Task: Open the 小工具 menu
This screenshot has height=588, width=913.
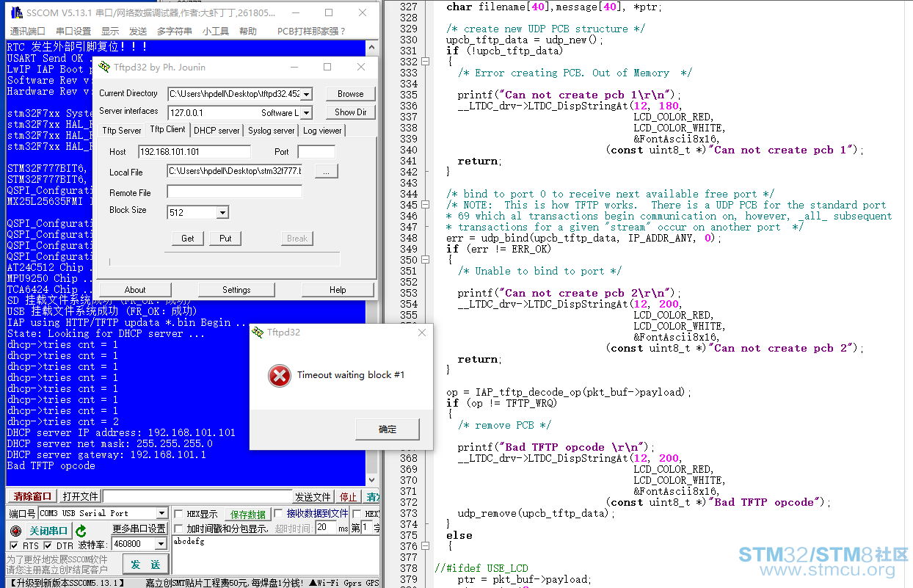Action: tap(216, 31)
